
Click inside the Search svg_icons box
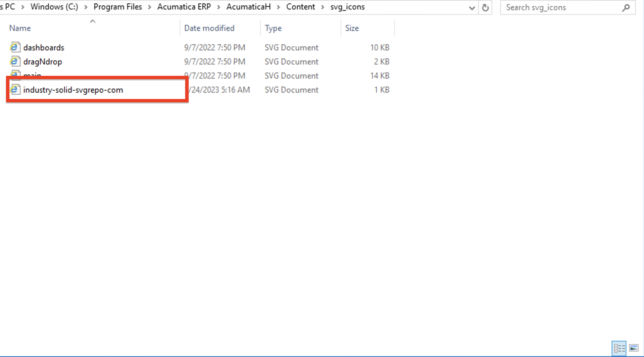click(554, 7)
